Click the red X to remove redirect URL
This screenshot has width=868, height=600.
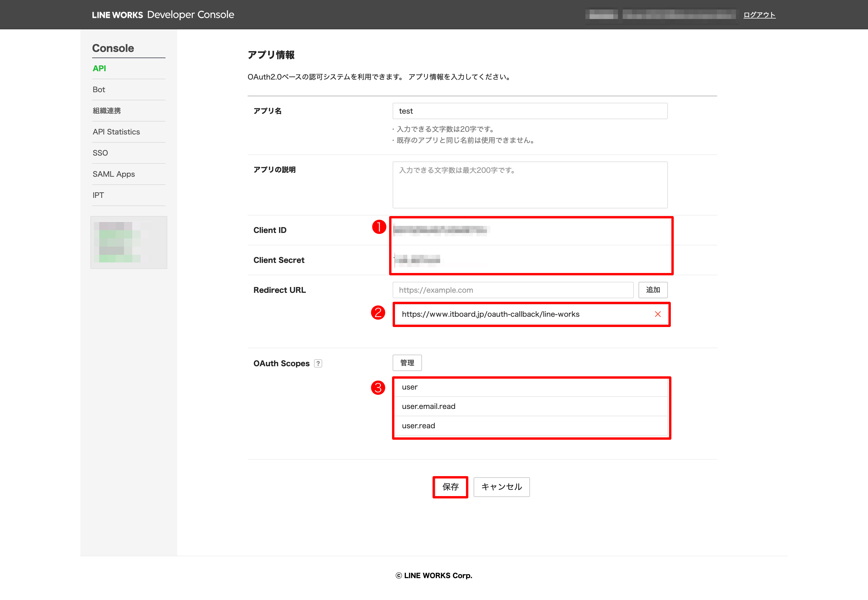pyautogui.click(x=658, y=314)
